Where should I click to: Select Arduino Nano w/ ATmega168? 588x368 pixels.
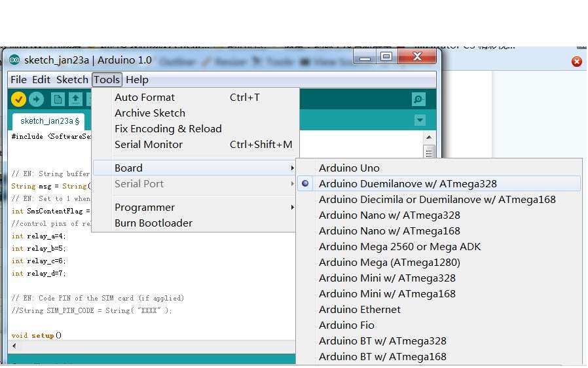click(439, 231)
